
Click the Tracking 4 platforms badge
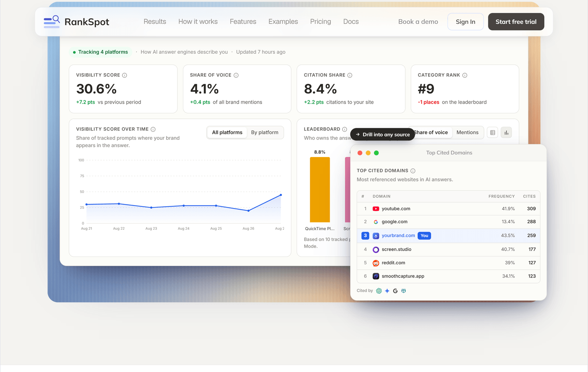pos(100,52)
